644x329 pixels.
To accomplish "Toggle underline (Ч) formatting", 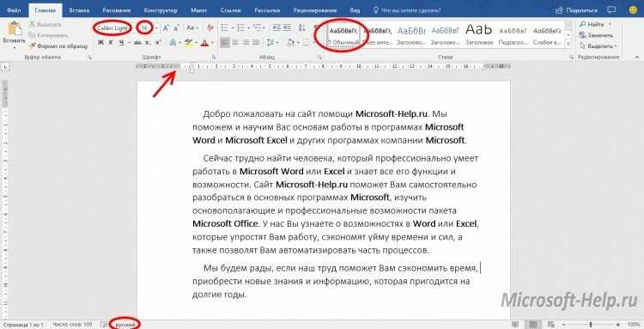I will pyautogui.click(x=122, y=42).
